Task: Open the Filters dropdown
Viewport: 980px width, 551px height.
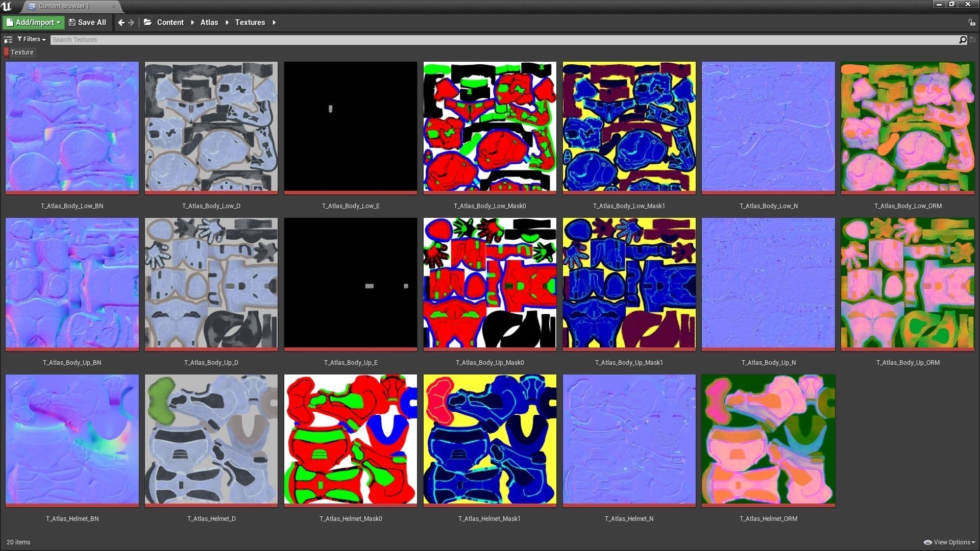Action: 32,39
